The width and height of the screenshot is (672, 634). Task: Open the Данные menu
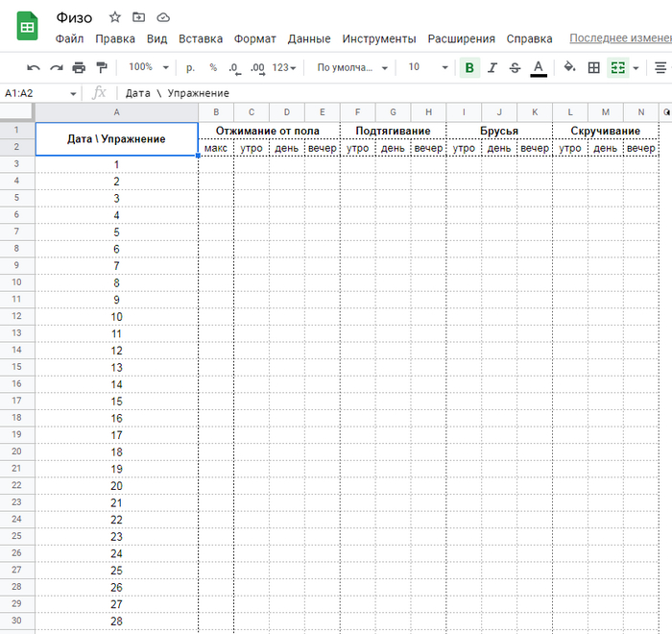pos(309,38)
